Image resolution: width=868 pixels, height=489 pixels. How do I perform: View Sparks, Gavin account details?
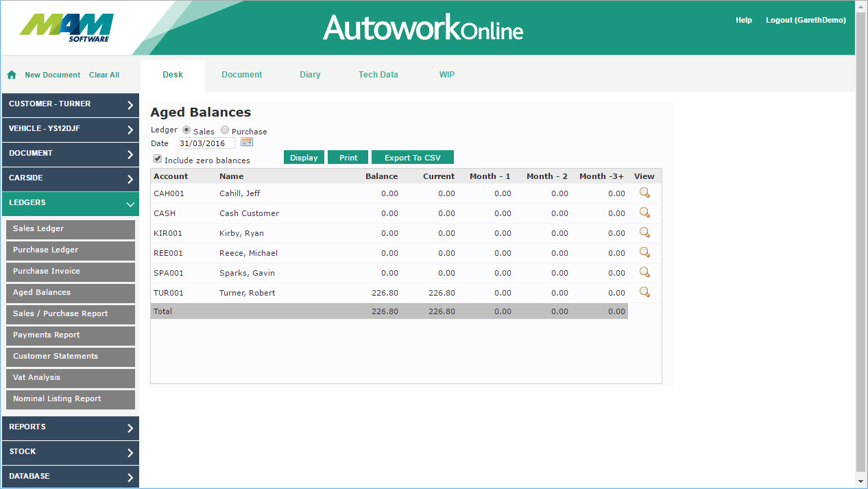click(644, 272)
